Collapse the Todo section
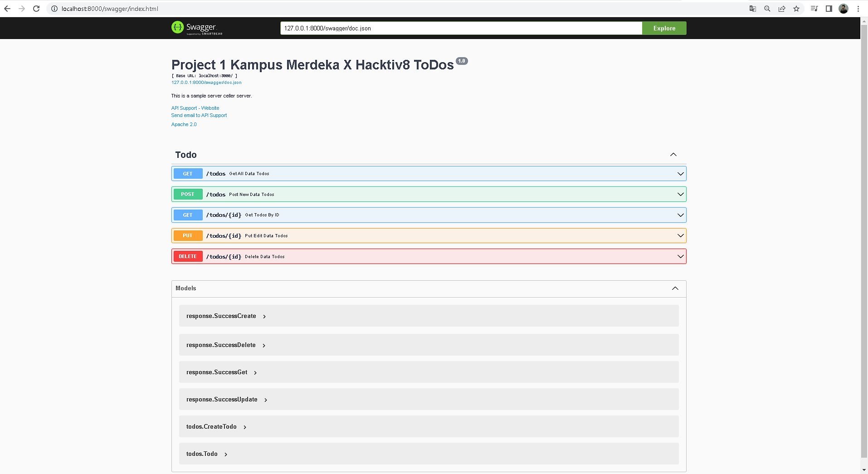The height and width of the screenshot is (474, 868). 673,154
